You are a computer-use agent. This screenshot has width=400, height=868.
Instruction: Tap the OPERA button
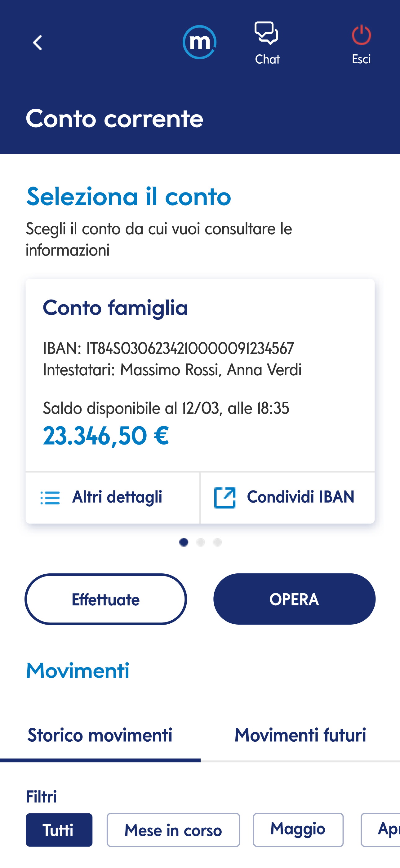[294, 599]
